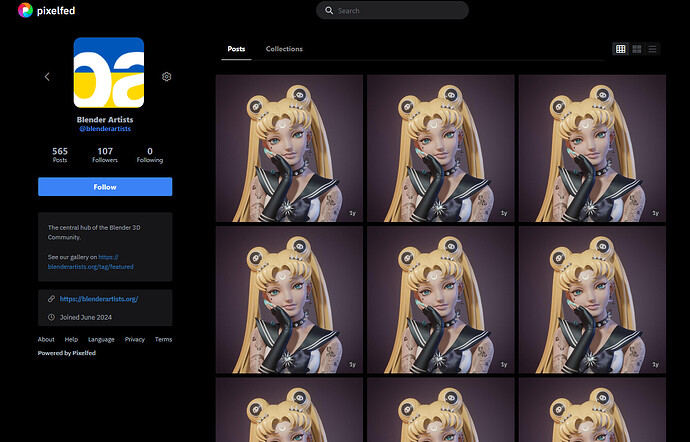Click the Pixelfed rainbow logo icon

(x=25, y=10)
